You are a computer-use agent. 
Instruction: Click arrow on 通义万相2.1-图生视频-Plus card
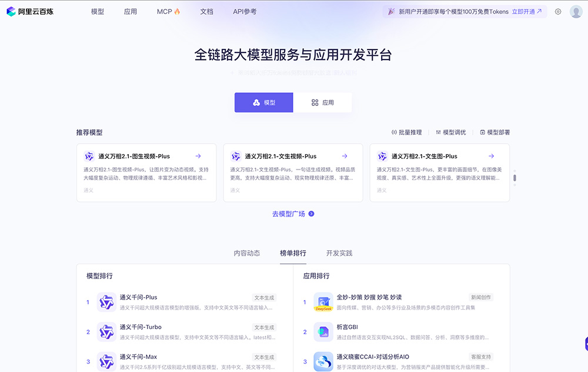point(198,156)
